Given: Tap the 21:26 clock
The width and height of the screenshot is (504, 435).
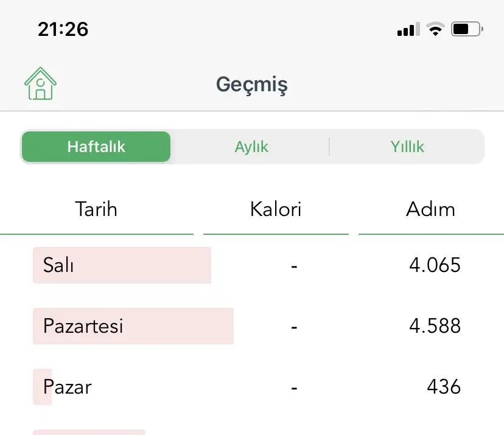Looking at the screenshot, I should [x=63, y=29].
